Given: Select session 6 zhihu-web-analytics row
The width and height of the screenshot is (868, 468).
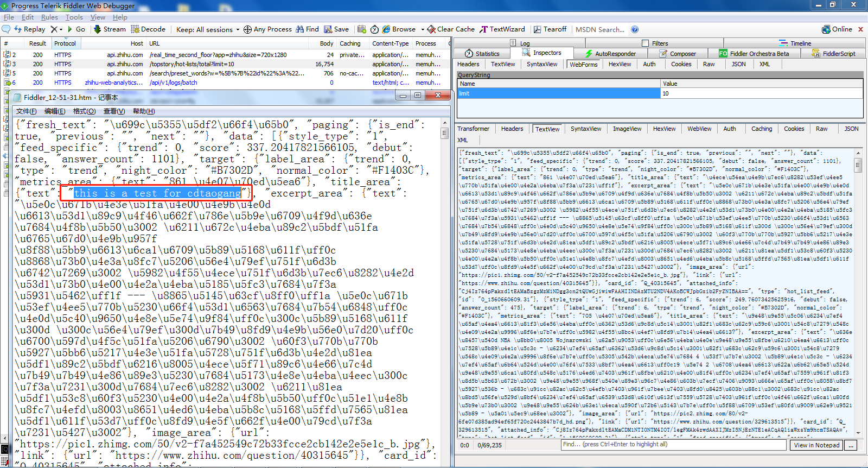Looking at the screenshot, I should [225, 83].
